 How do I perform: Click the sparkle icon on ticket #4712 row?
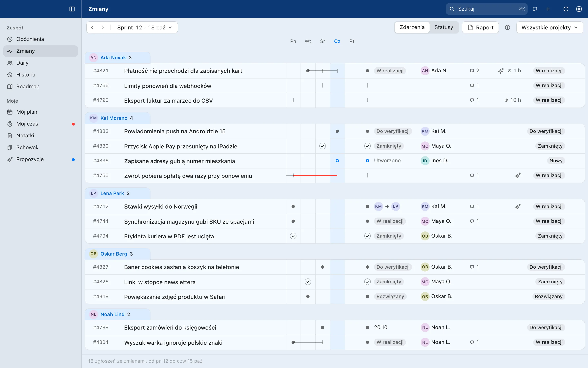tap(518, 206)
